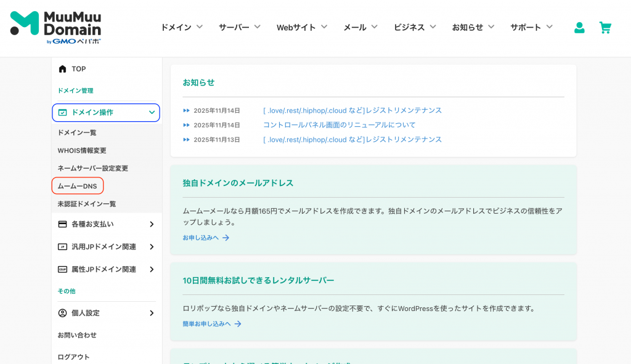Select ムームーDNS in the sidebar
The image size is (631, 364).
coord(77,185)
